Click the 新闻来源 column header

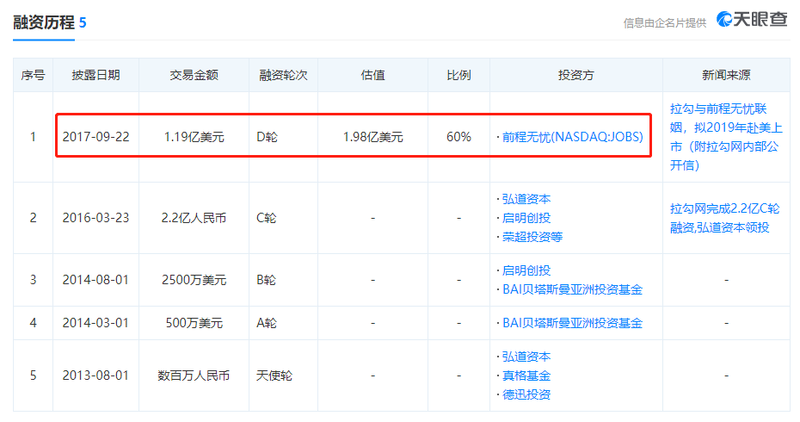coord(726,75)
